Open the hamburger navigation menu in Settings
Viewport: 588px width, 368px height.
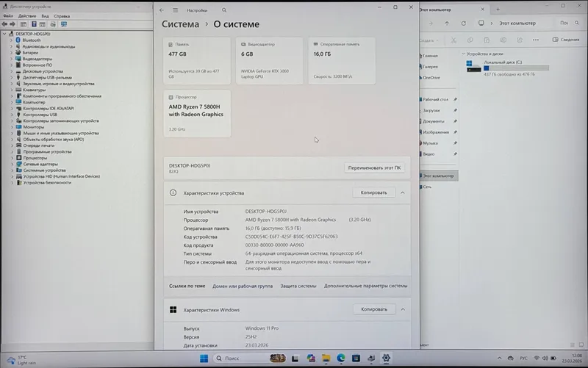click(175, 10)
